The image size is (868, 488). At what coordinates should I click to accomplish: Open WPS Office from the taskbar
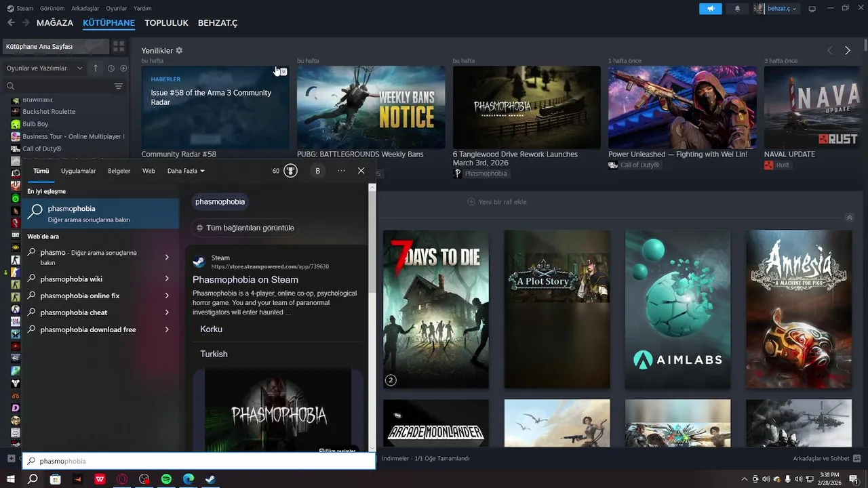[x=100, y=479]
